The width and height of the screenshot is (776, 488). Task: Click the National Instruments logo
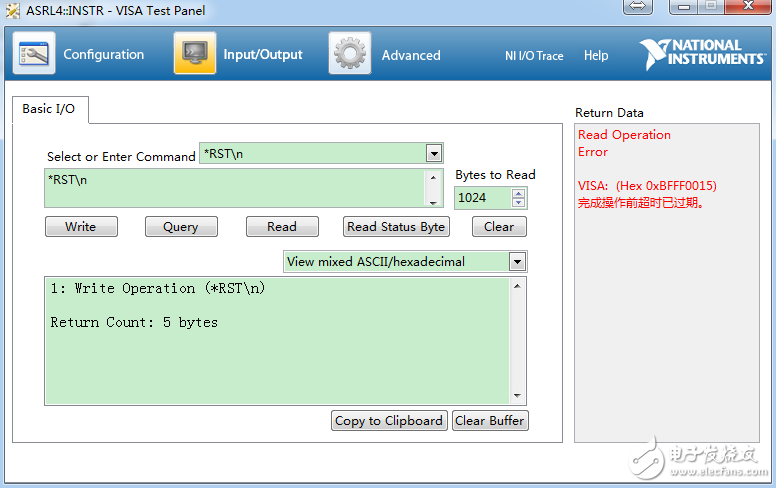(x=702, y=53)
